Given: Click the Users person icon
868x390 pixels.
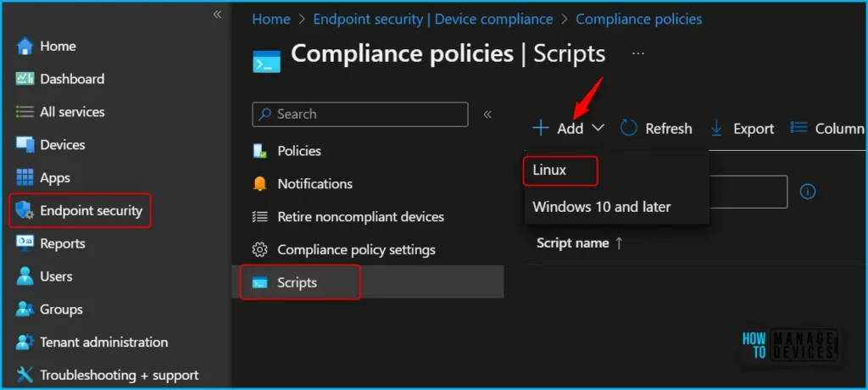Looking at the screenshot, I should point(25,276).
